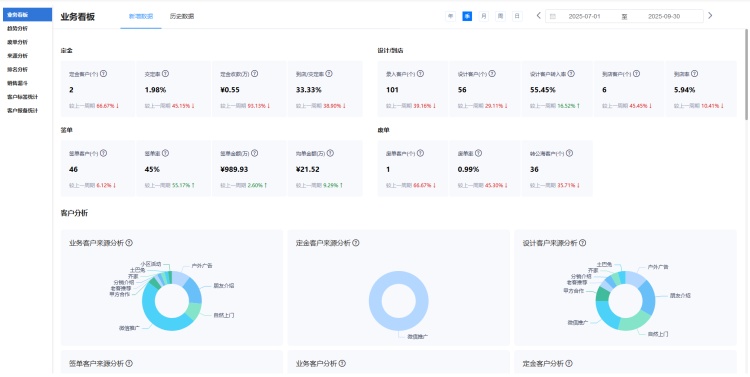This screenshot has width=750, height=377.
Task: Select the 季 (quarter) period option
Action: (x=467, y=16)
